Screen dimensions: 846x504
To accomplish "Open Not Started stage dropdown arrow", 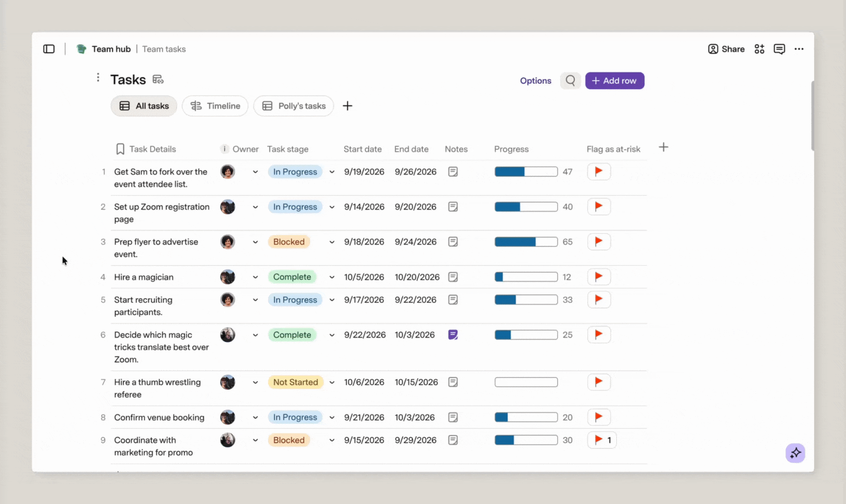I will 332,382.
